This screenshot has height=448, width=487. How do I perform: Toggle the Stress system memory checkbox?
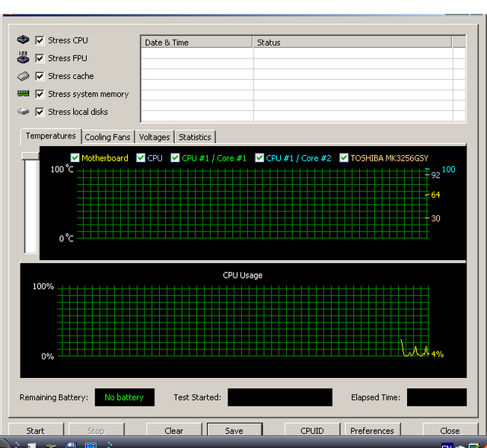40,94
